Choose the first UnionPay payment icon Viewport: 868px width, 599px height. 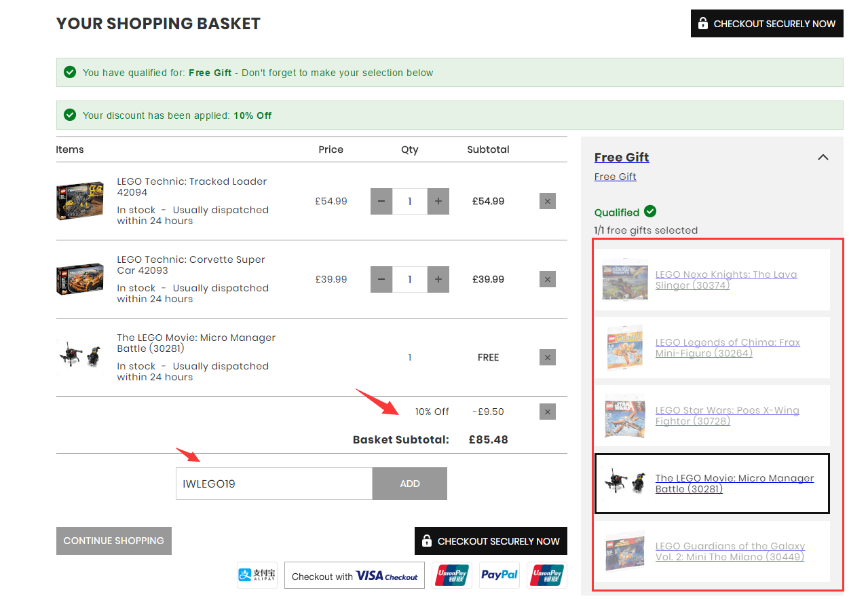452,575
